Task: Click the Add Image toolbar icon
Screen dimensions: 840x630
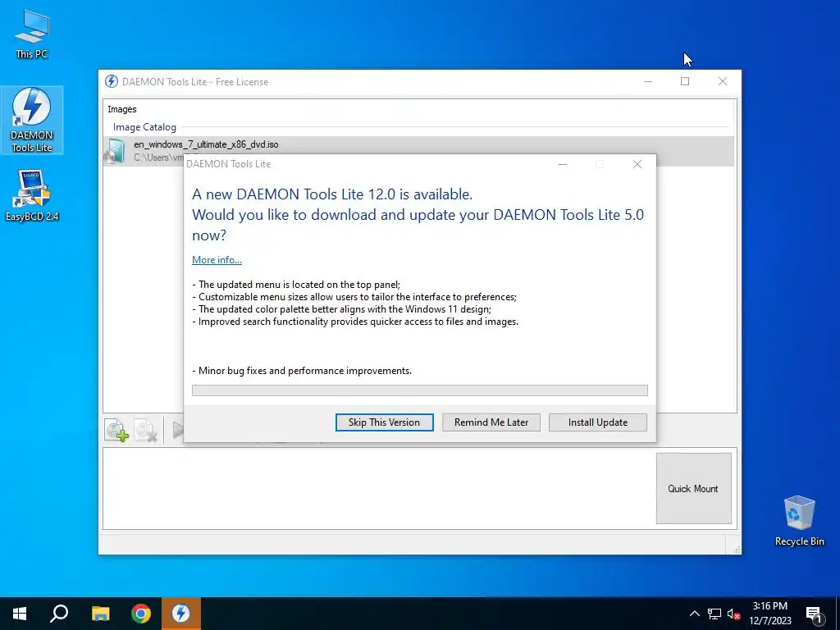Action: point(116,430)
